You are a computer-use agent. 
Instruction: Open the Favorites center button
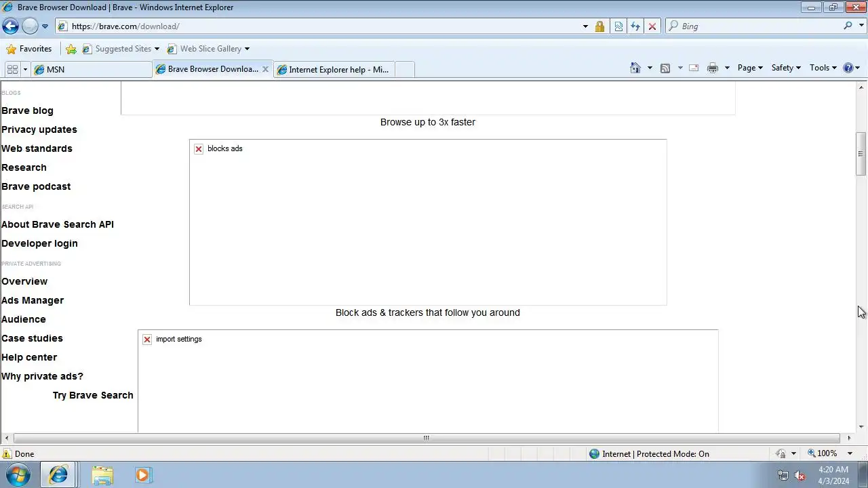[28, 49]
